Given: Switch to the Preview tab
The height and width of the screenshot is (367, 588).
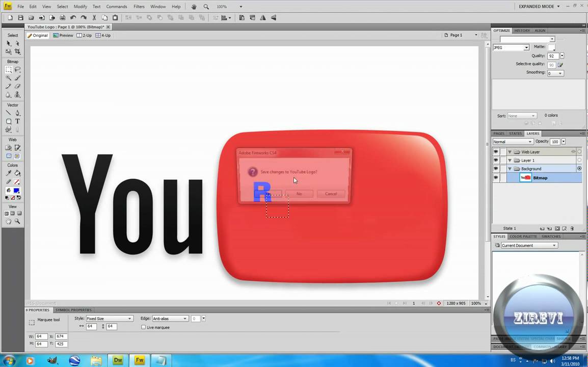Looking at the screenshot, I should tap(63, 35).
